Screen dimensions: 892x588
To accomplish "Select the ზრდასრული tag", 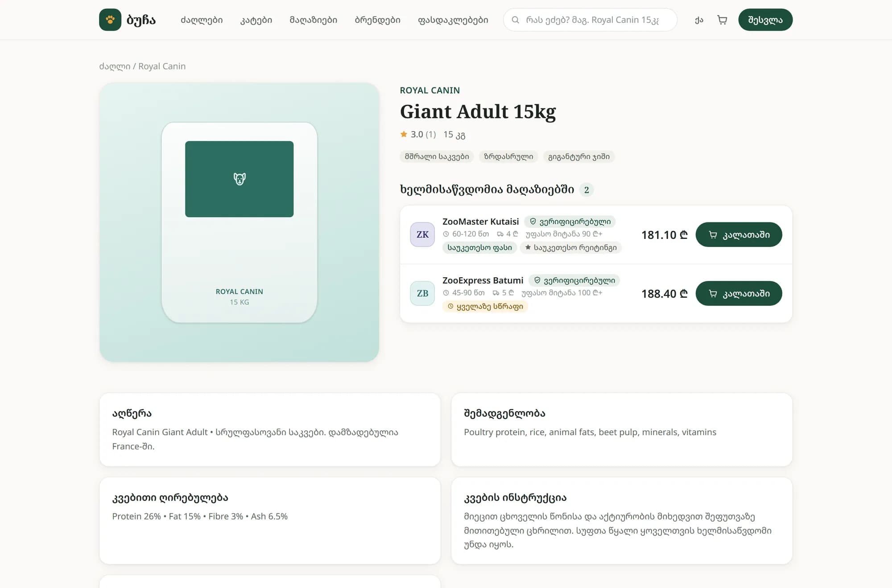I will (x=508, y=156).
